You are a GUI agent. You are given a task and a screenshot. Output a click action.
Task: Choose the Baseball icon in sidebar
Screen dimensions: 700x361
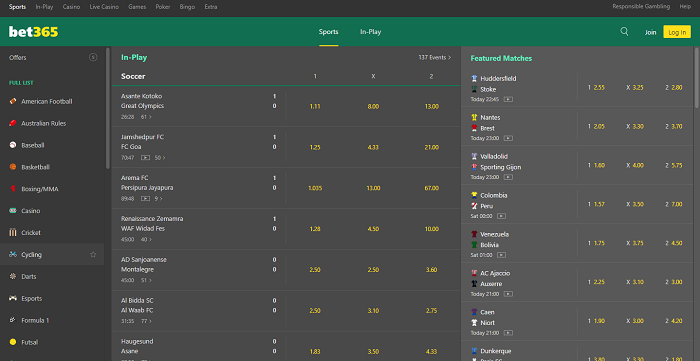pos(12,145)
